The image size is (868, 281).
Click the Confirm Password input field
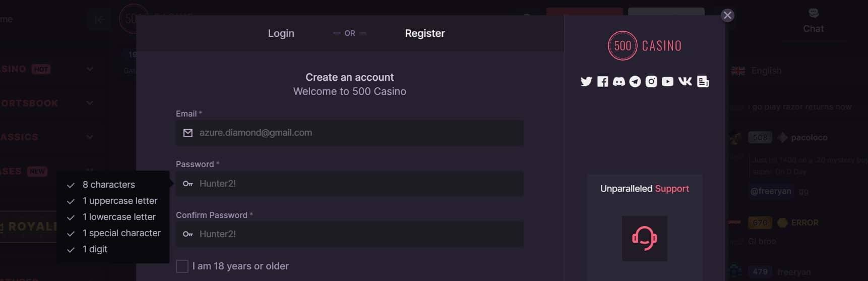[x=349, y=234]
